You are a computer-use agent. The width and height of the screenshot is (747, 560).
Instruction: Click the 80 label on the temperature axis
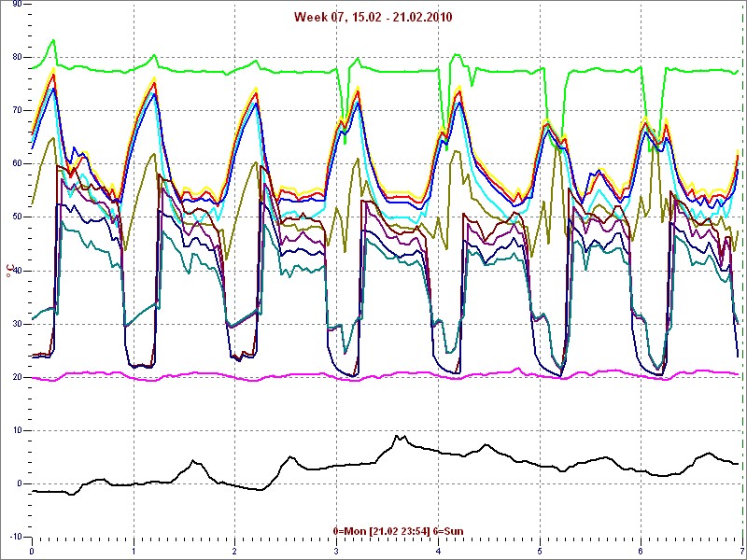pos(15,57)
